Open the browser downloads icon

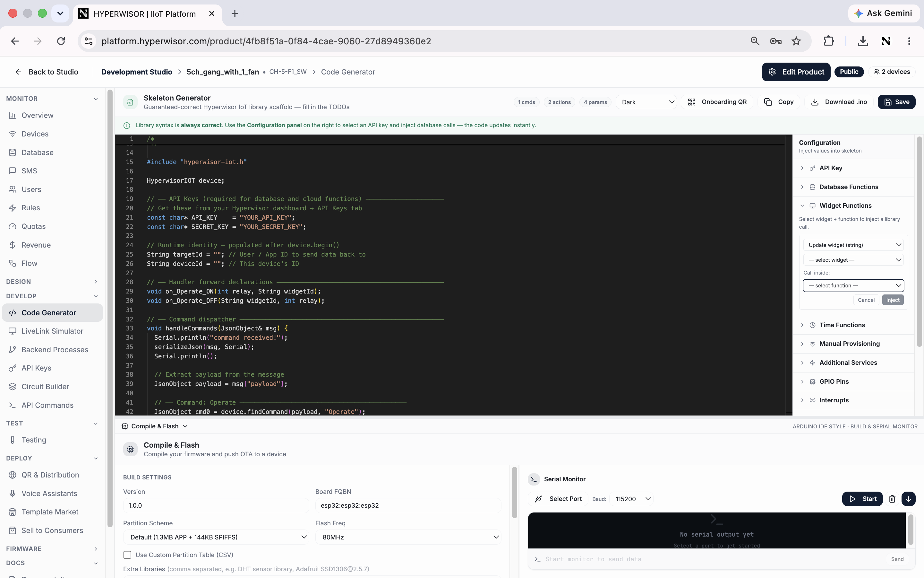(x=863, y=41)
